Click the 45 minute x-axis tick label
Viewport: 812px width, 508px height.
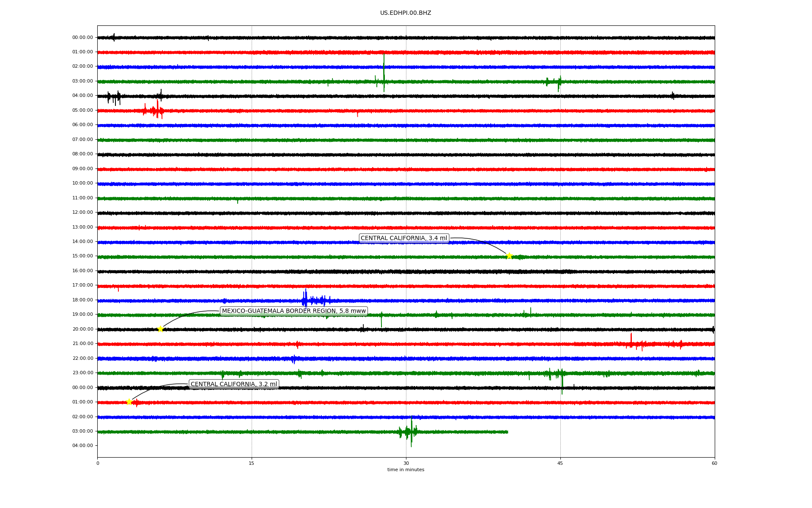click(x=560, y=464)
